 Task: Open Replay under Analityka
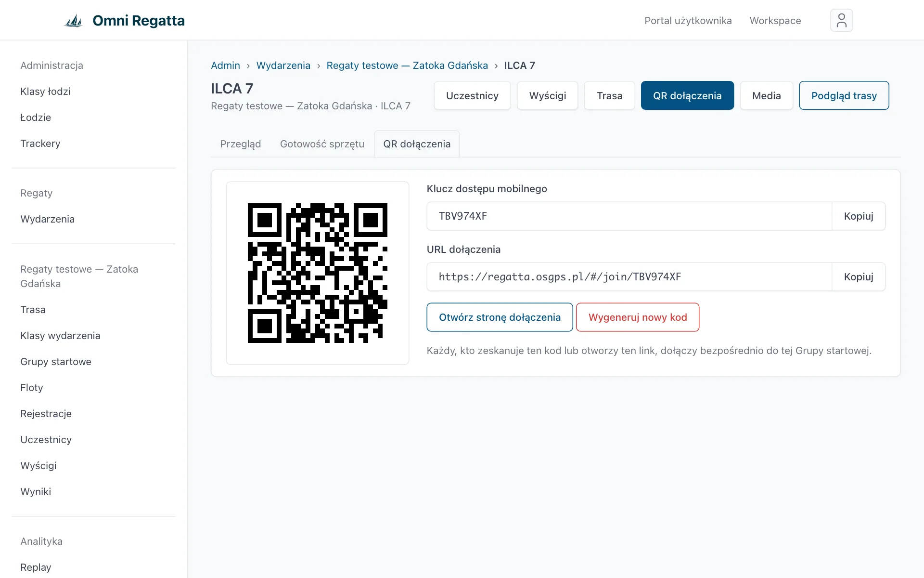click(x=36, y=567)
